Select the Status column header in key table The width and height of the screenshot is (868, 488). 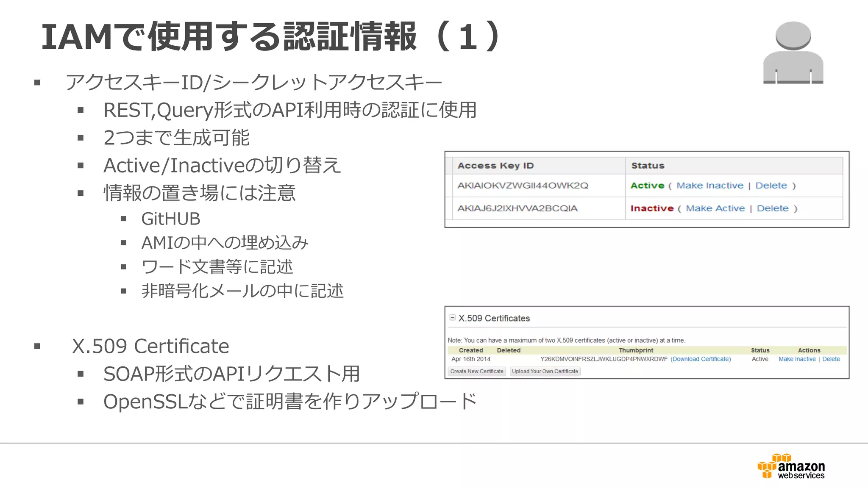coord(648,166)
